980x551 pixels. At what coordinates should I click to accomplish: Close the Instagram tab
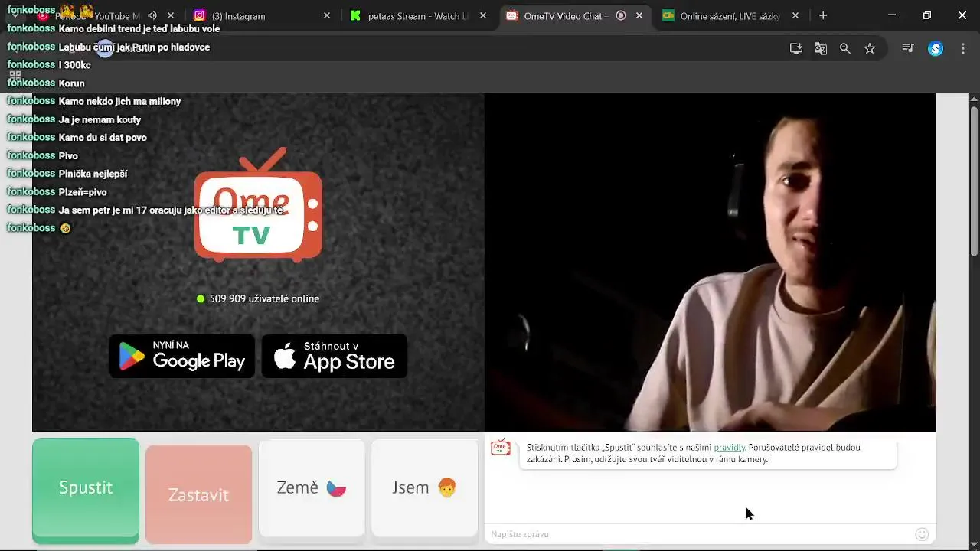point(327,15)
